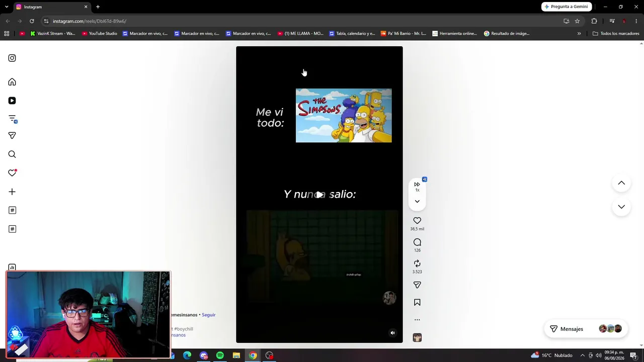
Task: Expand the chevron below playback speed
Action: coord(417,201)
